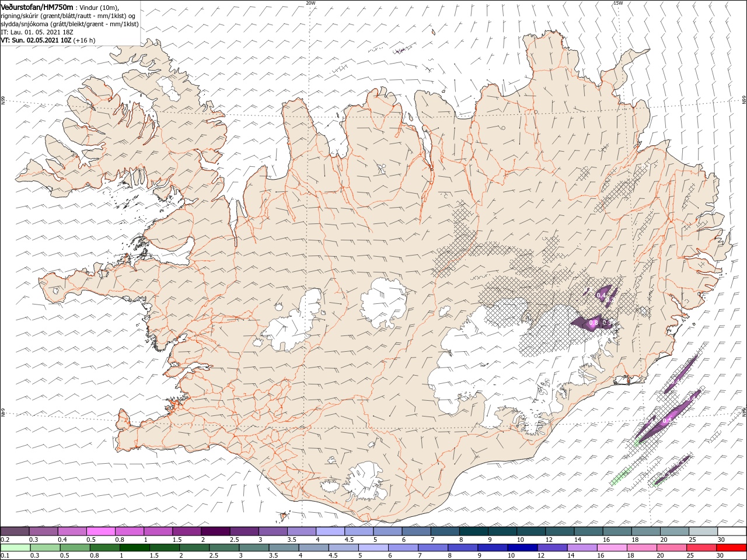Image resolution: width=747 pixels, height=560 pixels.
Task: Select the light blue 4 swatch, upper row
Action: point(330,531)
